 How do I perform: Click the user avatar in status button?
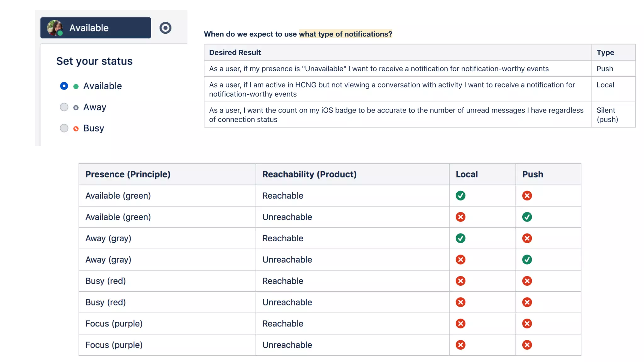click(x=55, y=28)
